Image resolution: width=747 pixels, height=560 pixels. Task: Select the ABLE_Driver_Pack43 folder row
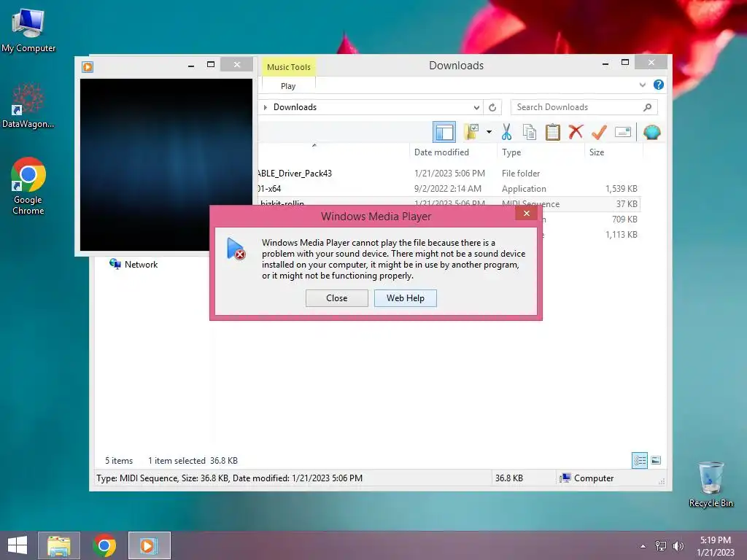point(449,174)
